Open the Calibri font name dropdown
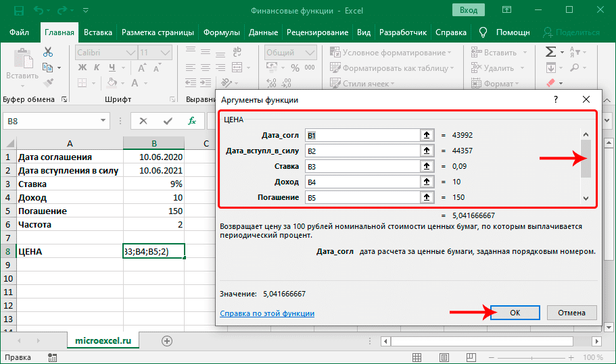This screenshot has width=616, height=364. click(130, 53)
